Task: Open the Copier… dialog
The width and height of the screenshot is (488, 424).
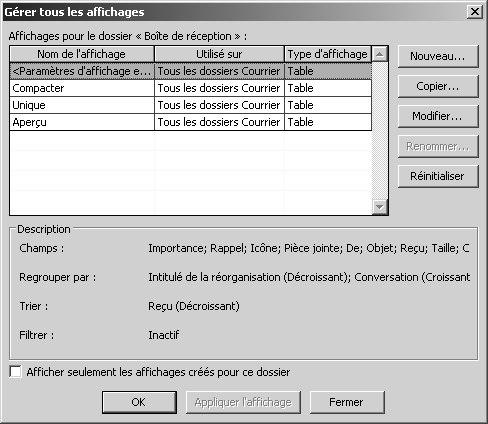Action: tap(438, 86)
